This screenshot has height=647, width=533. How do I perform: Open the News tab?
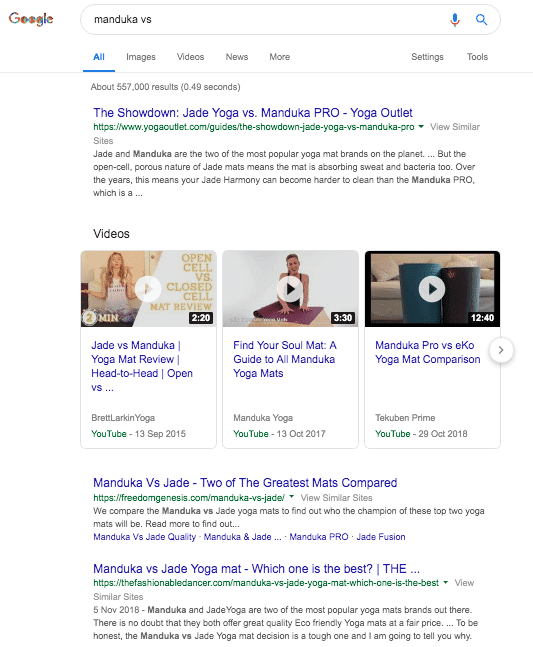[237, 57]
